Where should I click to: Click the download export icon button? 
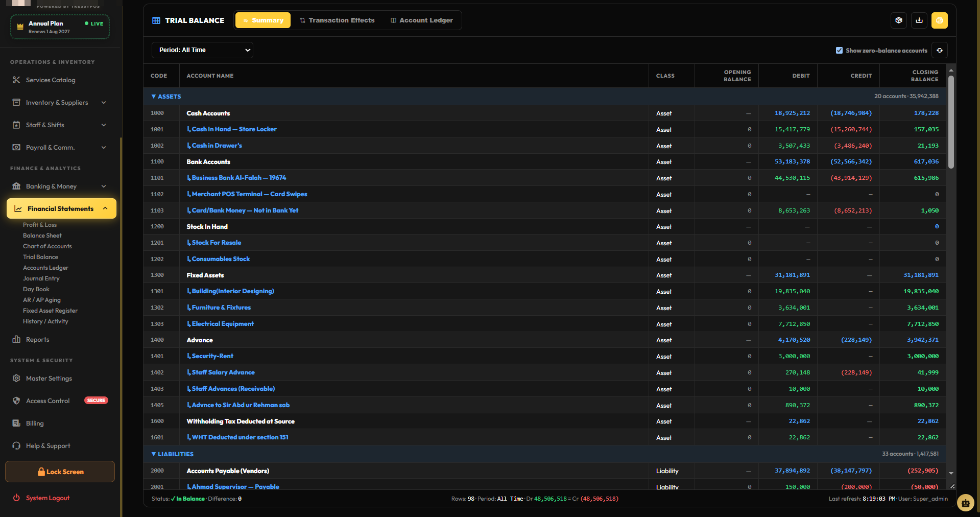(919, 20)
